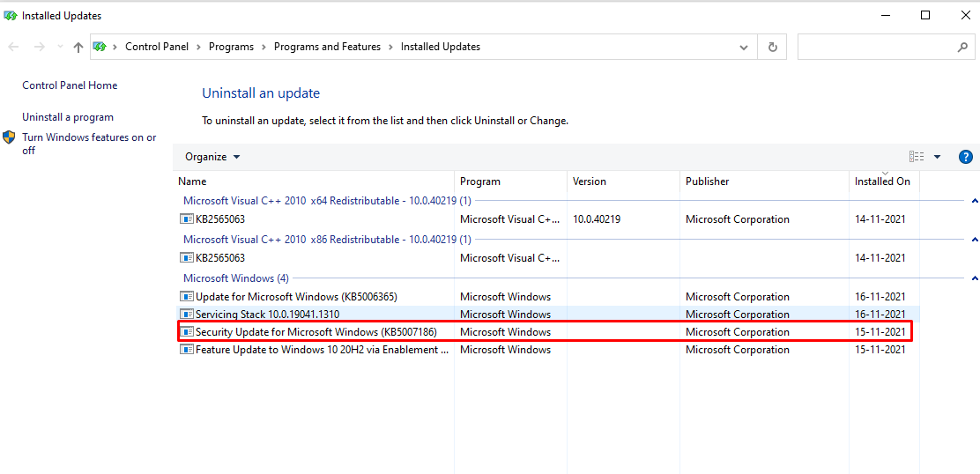Open the chevron after Programs breadcrumb
980x474 pixels.
click(x=264, y=47)
